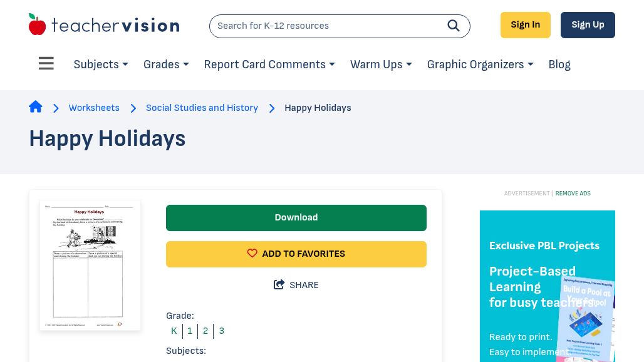Follow the Worksheets breadcrumb link
This screenshot has width=644, height=362.
coord(94,108)
